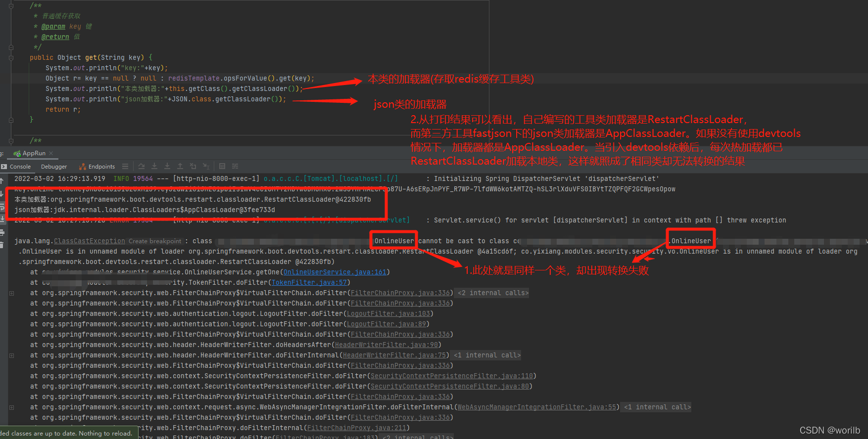
Task: Open HeaderWriterFilter.java:75 link
Action: pos(394,355)
